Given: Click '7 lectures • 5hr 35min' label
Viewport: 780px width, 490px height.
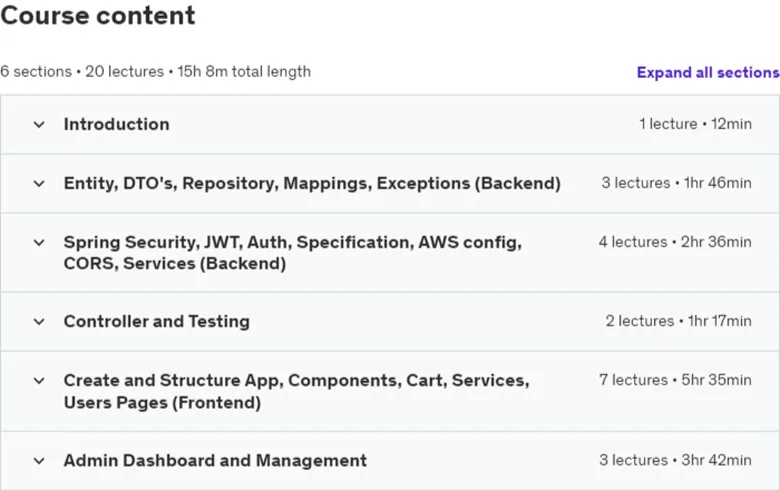Looking at the screenshot, I should (x=676, y=380).
